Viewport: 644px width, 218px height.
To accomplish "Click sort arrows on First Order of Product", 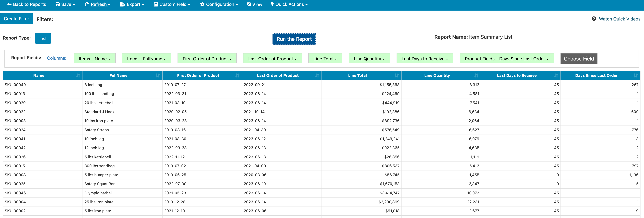I will pos(237,75).
